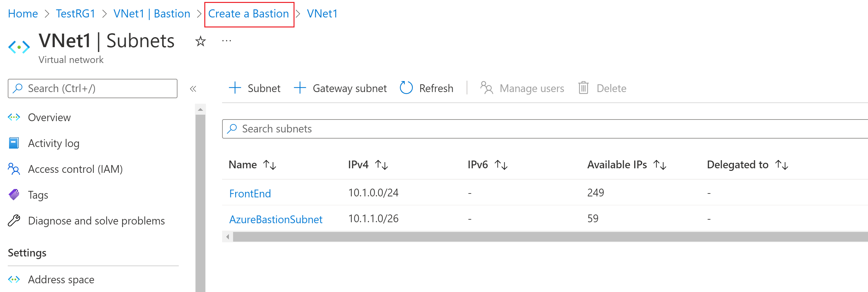Open Diagnose and solve problems
The width and height of the screenshot is (868, 292).
pyautogui.click(x=96, y=221)
